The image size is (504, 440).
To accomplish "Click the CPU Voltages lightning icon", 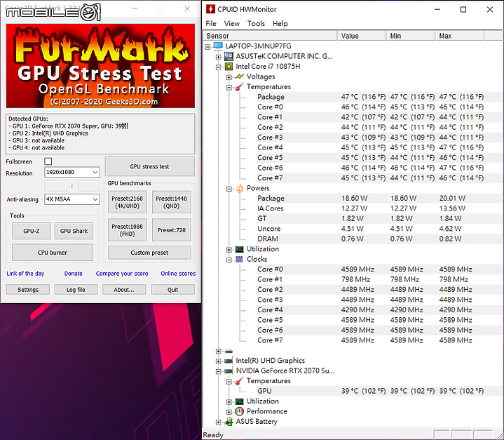I will point(240,76).
